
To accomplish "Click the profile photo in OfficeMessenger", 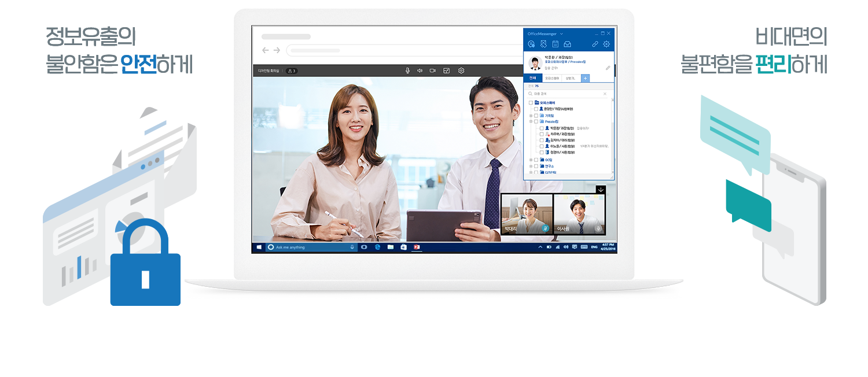I will pyautogui.click(x=535, y=62).
